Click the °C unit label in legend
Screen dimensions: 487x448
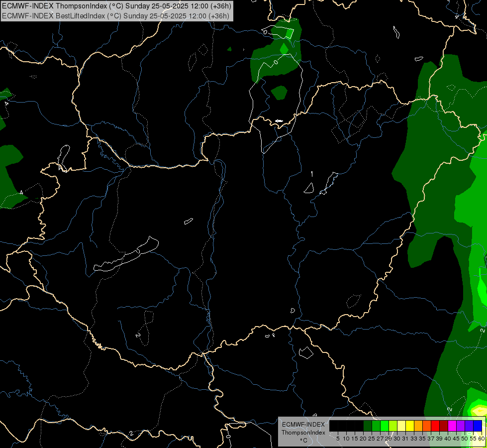coord(304,441)
